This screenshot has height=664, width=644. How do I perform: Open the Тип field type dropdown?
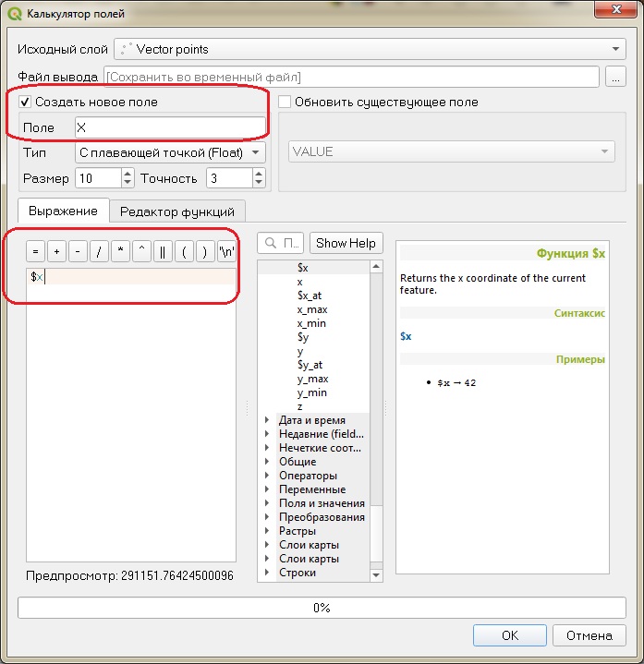(170, 152)
